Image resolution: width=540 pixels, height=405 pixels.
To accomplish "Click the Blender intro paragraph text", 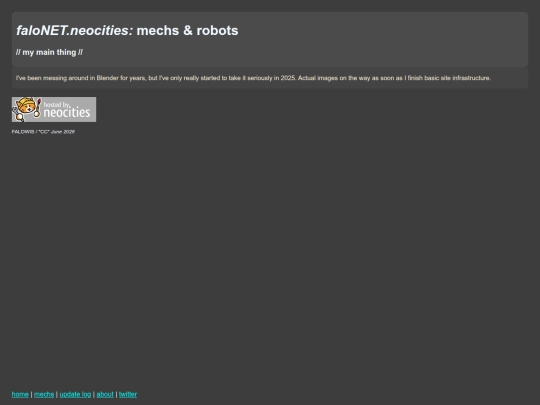I will coord(253,78).
